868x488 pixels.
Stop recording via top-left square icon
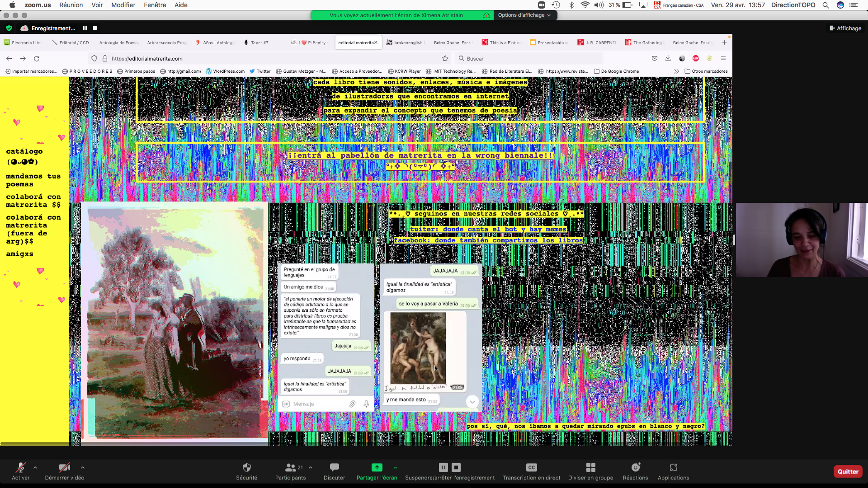tap(95, 28)
